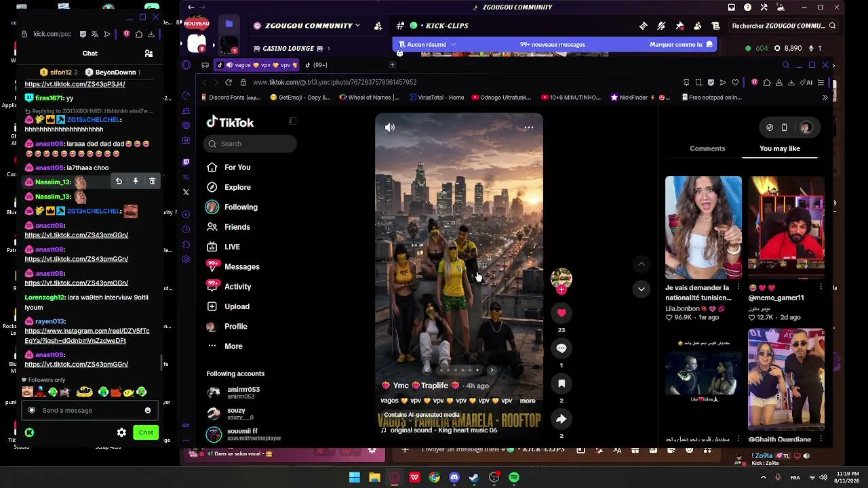Save the video to Favorites bookmark
The height and width of the screenshot is (488, 868).
pyautogui.click(x=561, y=384)
